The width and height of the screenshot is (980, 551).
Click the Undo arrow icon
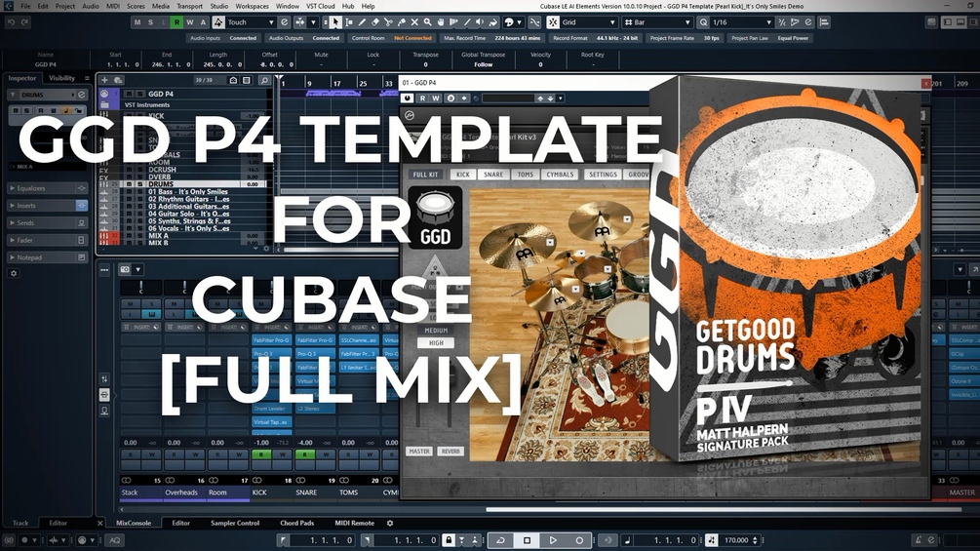tap(12, 22)
